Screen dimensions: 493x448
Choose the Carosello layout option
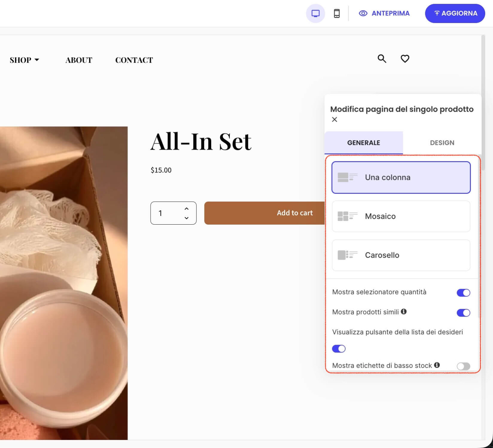pyautogui.click(x=401, y=255)
